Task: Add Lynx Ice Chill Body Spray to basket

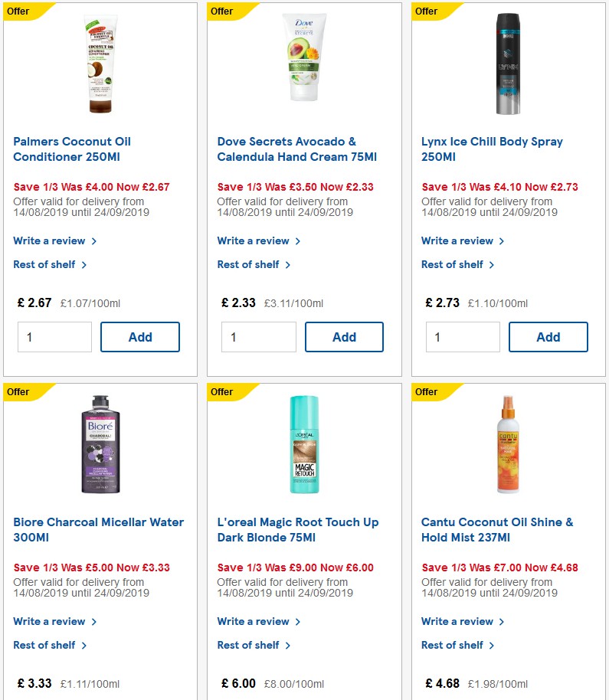Action: click(x=548, y=337)
